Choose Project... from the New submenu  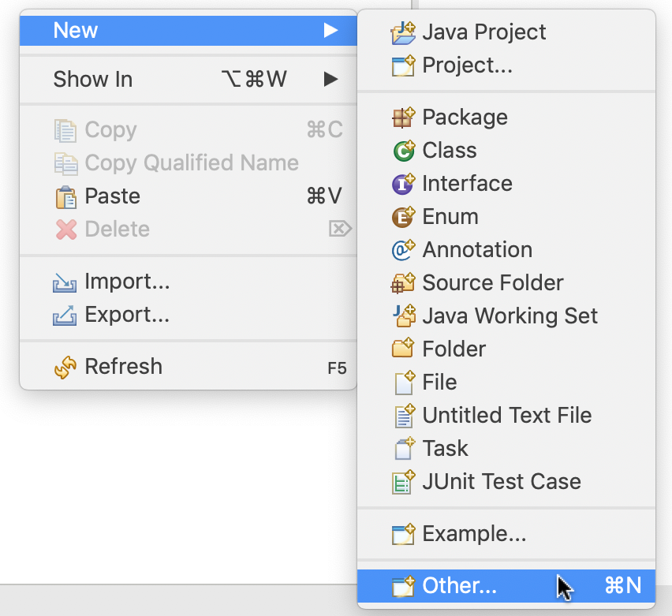(x=467, y=65)
